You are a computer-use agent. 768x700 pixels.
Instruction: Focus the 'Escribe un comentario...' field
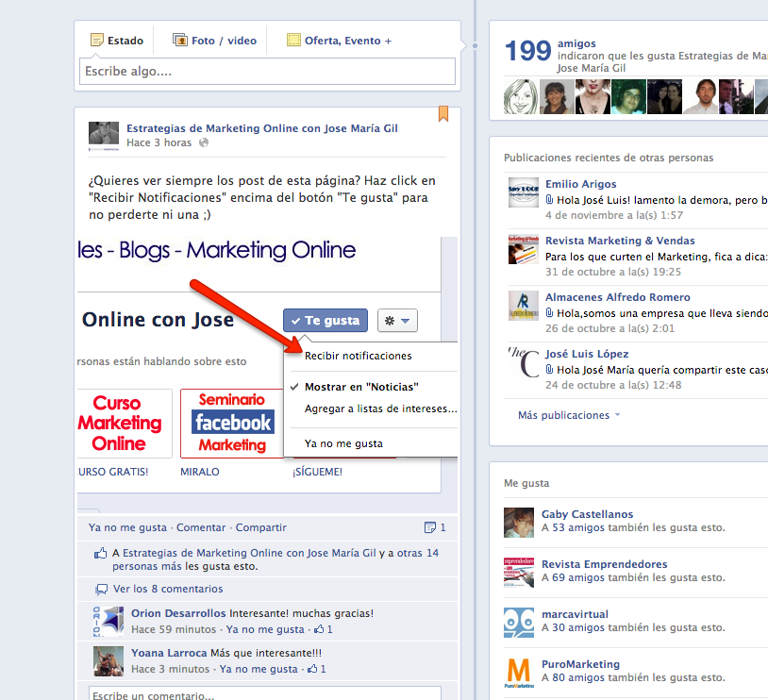pos(265,693)
